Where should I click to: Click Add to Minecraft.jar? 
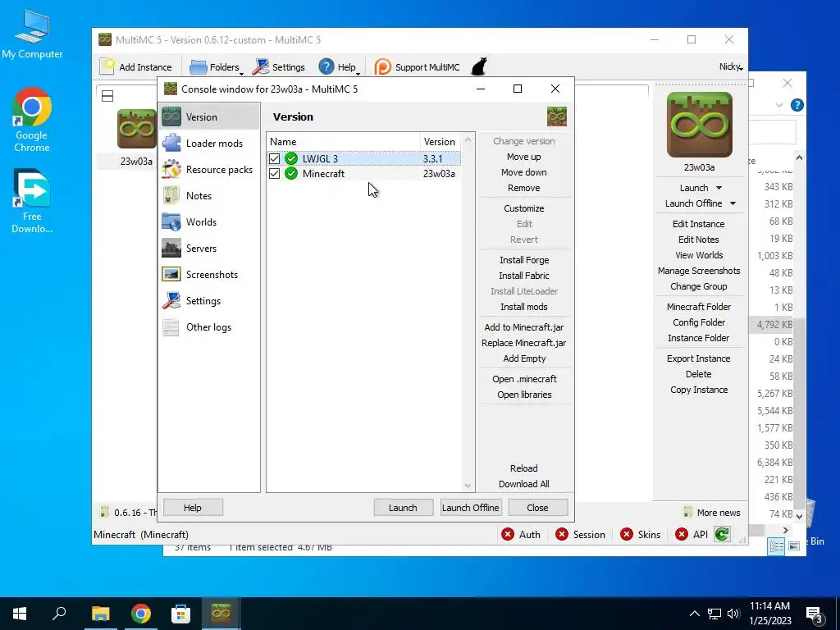[524, 326]
